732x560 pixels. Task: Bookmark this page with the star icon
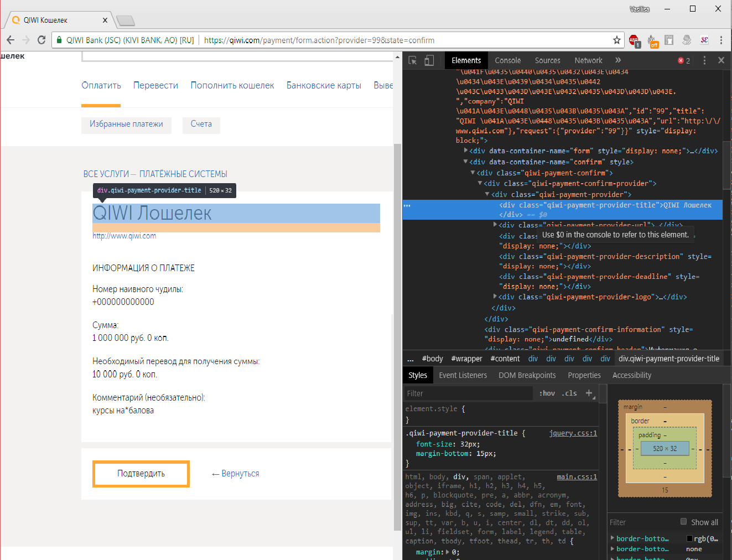(x=617, y=40)
